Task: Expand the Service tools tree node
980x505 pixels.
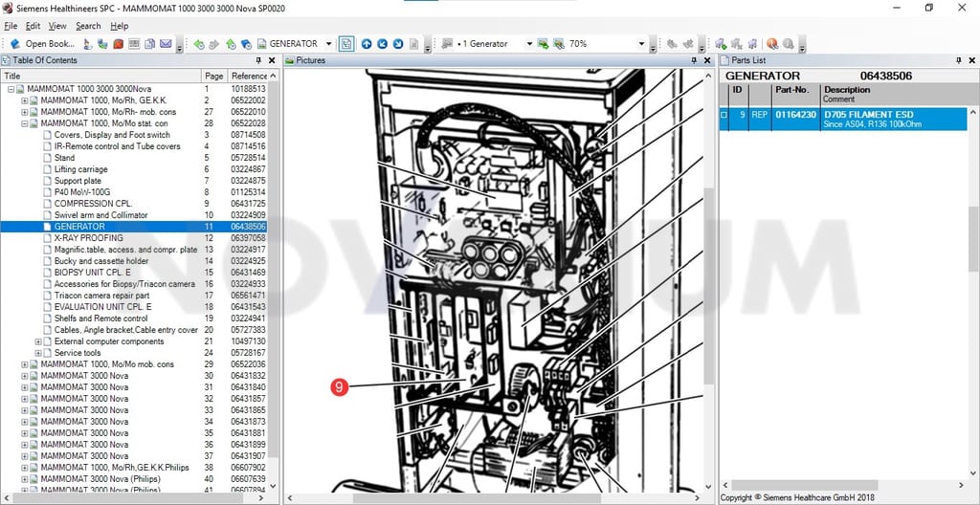Action: pyautogui.click(x=38, y=353)
